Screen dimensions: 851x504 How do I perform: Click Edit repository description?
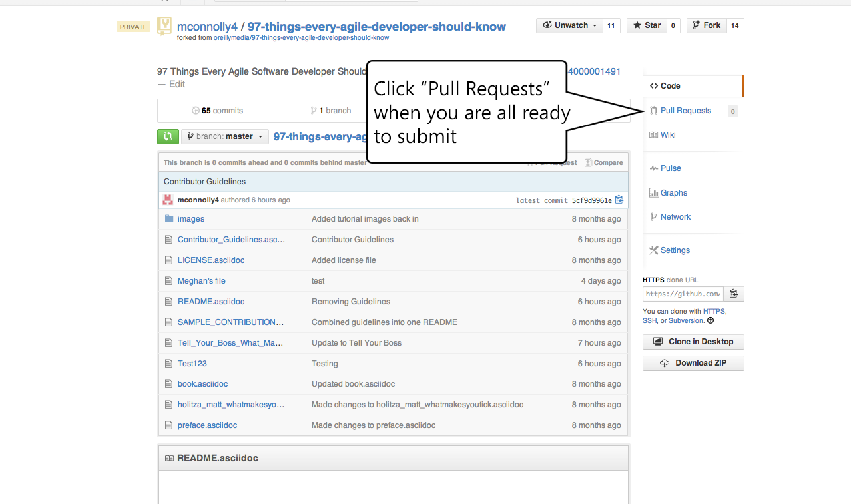[x=177, y=84]
